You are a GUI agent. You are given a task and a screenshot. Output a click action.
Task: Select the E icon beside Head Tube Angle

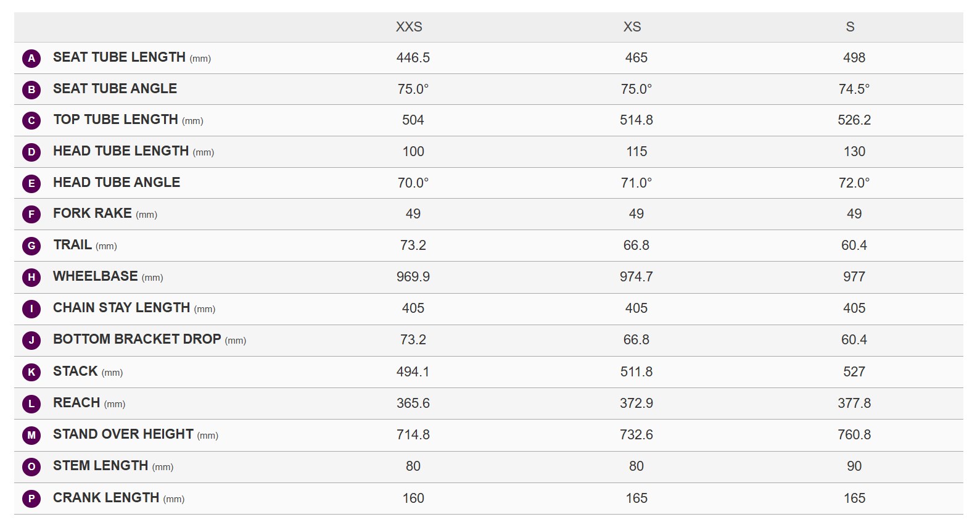click(x=31, y=183)
